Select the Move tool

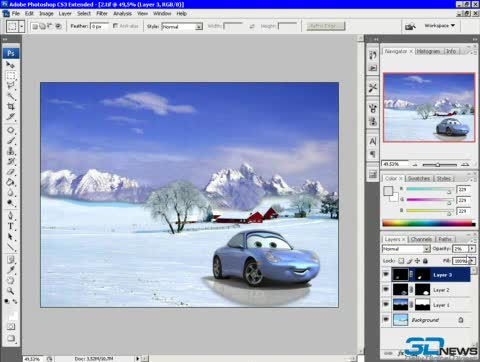(x=10, y=64)
